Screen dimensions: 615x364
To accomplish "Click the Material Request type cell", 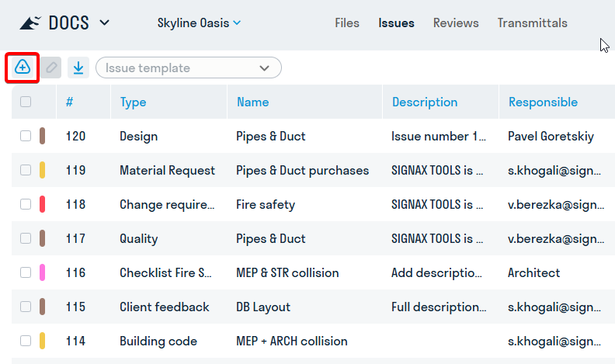I will click(x=167, y=171).
